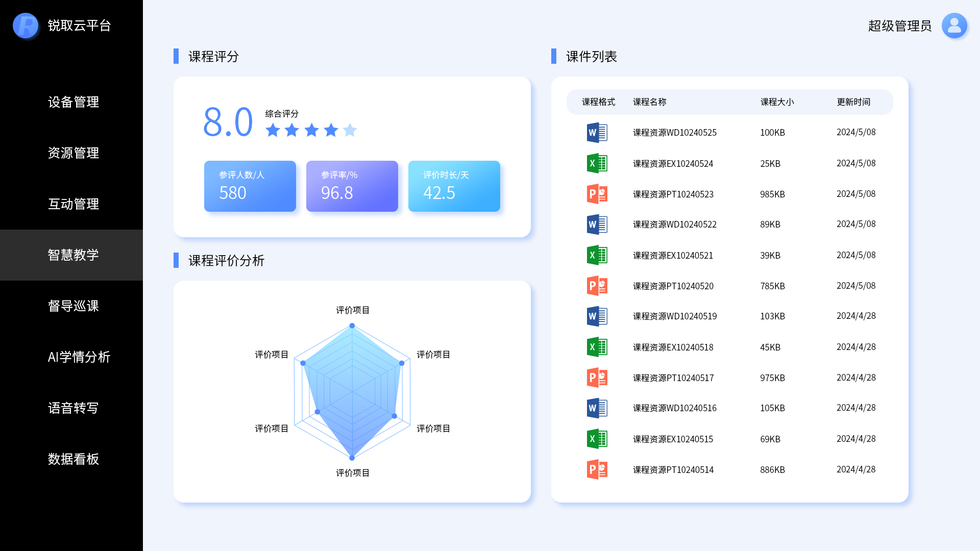This screenshot has height=551, width=980.
Task: Click Word icon for 课程资源WD10240525
Action: click(597, 133)
